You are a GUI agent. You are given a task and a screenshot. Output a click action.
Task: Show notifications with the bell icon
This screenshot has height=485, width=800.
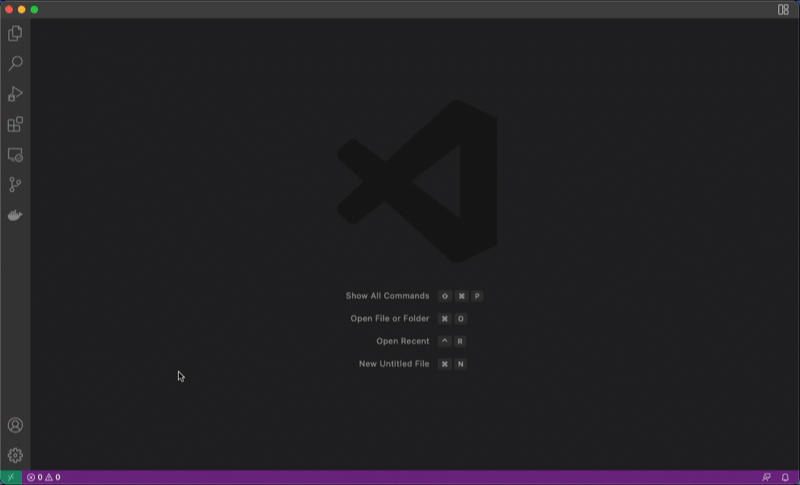coord(785,478)
